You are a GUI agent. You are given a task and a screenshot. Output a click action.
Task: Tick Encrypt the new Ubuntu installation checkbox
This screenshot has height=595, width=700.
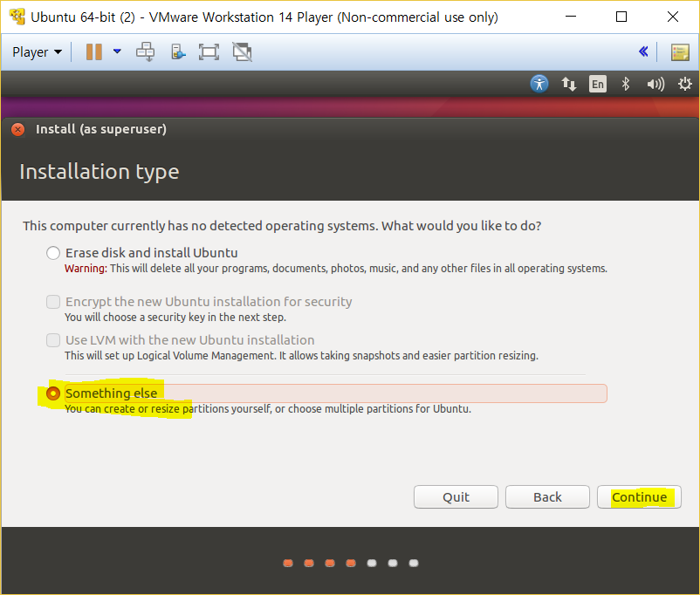(x=54, y=302)
